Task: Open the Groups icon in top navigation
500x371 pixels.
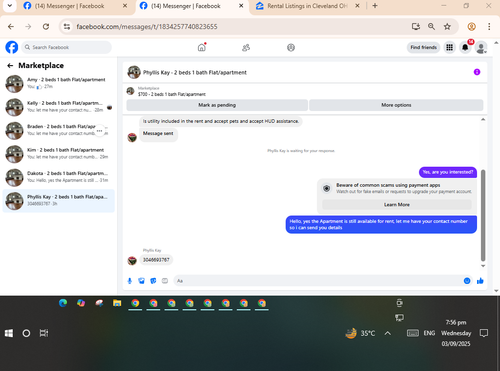Action: pos(291,48)
